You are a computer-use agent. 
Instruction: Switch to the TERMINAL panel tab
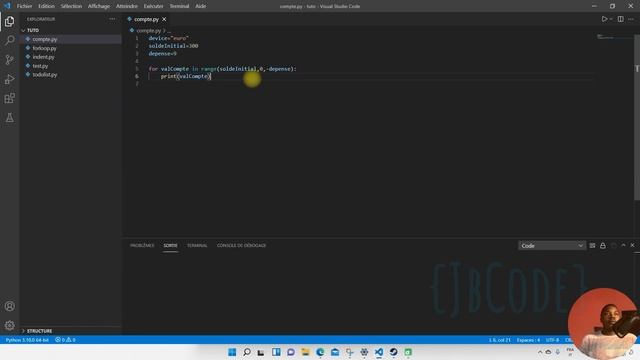click(197, 246)
